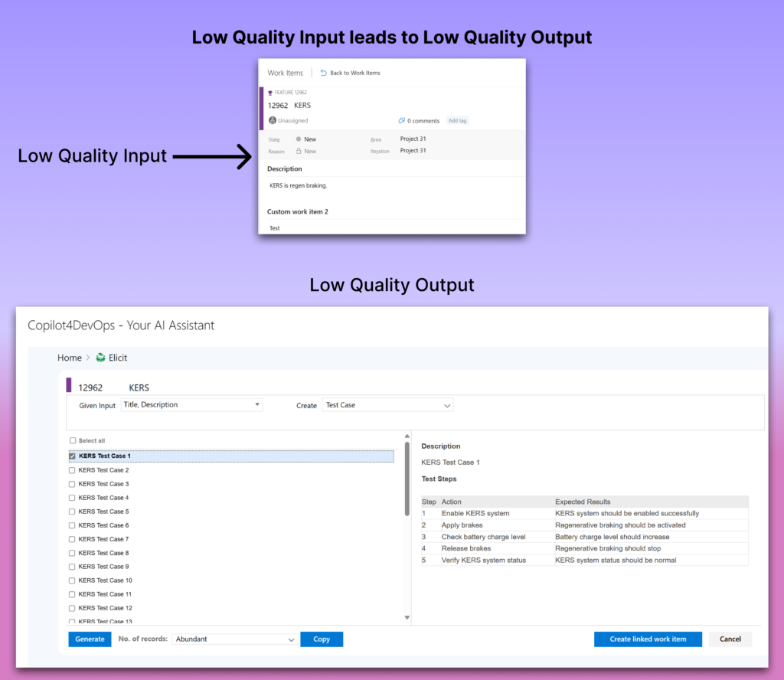Check the KERS Test Case 9 checkbox
The height and width of the screenshot is (680, 784).
[72, 567]
